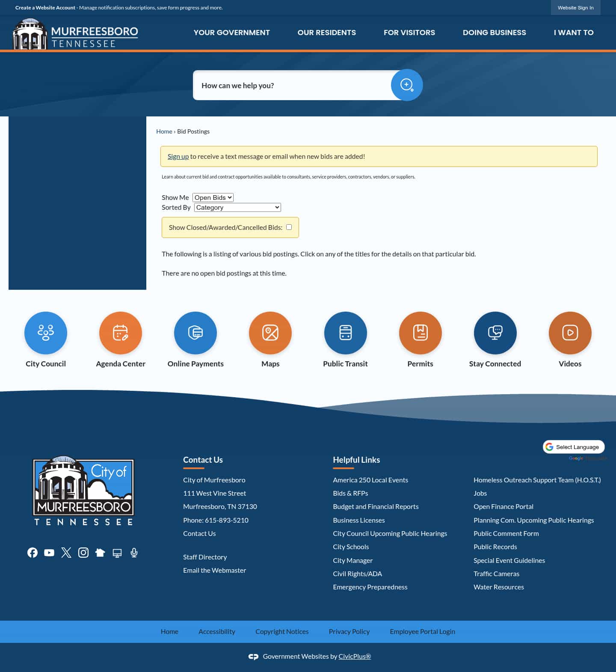
Task: Open Our Residents menu
Action: (x=327, y=33)
